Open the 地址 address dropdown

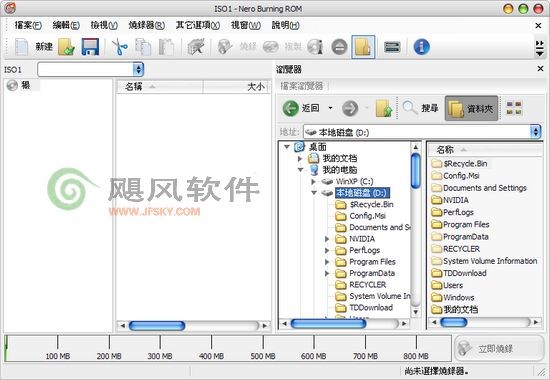[535, 132]
